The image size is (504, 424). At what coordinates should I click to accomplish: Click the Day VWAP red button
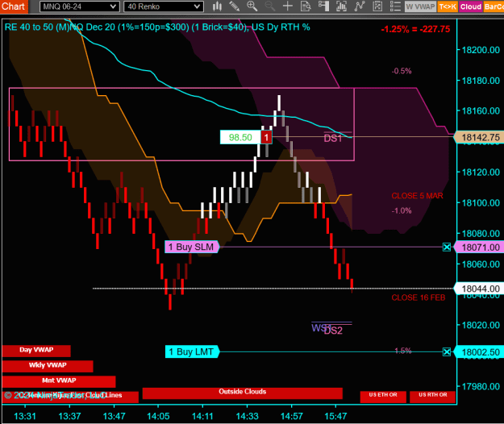pos(36,351)
